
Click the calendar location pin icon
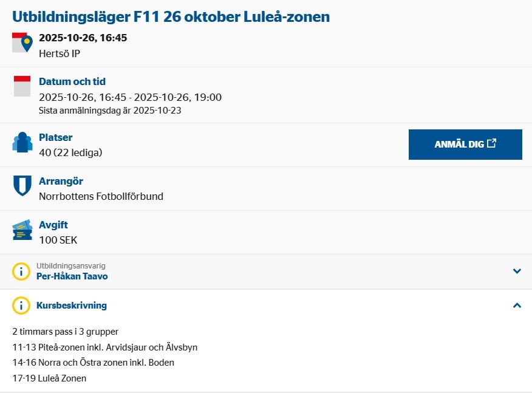pyautogui.click(x=22, y=43)
